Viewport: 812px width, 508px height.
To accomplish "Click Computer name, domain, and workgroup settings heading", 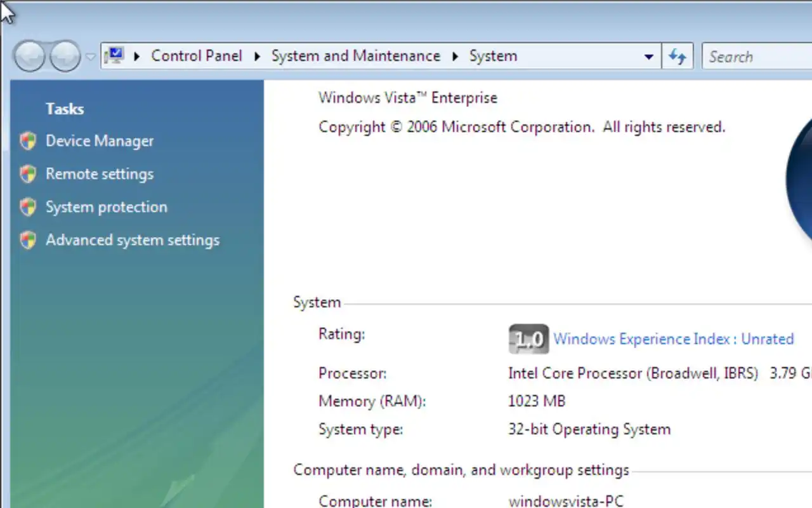I will tap(461, 471).
